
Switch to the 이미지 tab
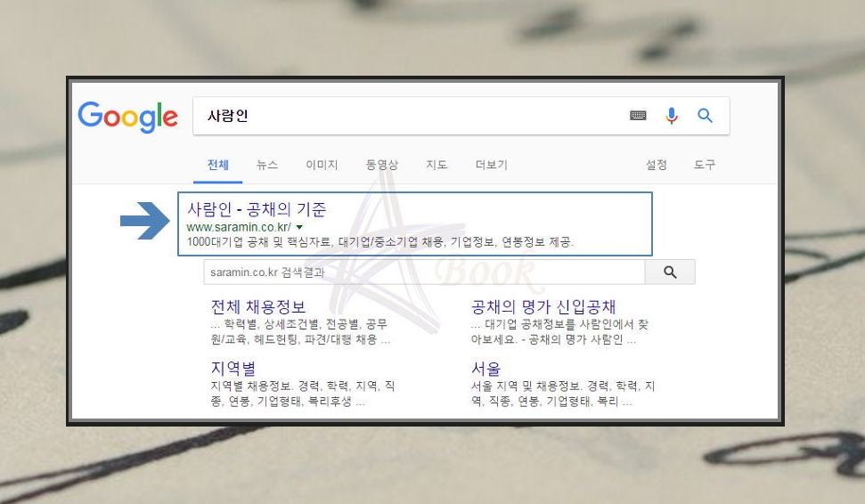pyautogui.click(x=322, y=165)
